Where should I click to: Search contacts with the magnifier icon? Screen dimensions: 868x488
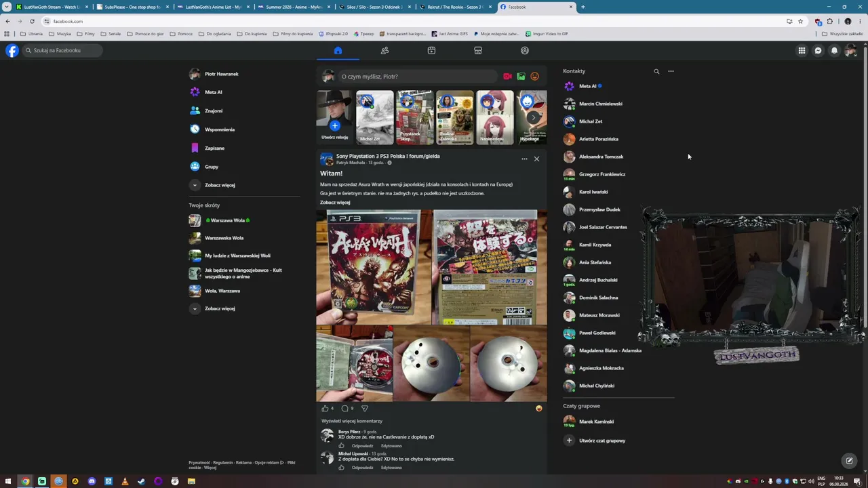[656, 71]
